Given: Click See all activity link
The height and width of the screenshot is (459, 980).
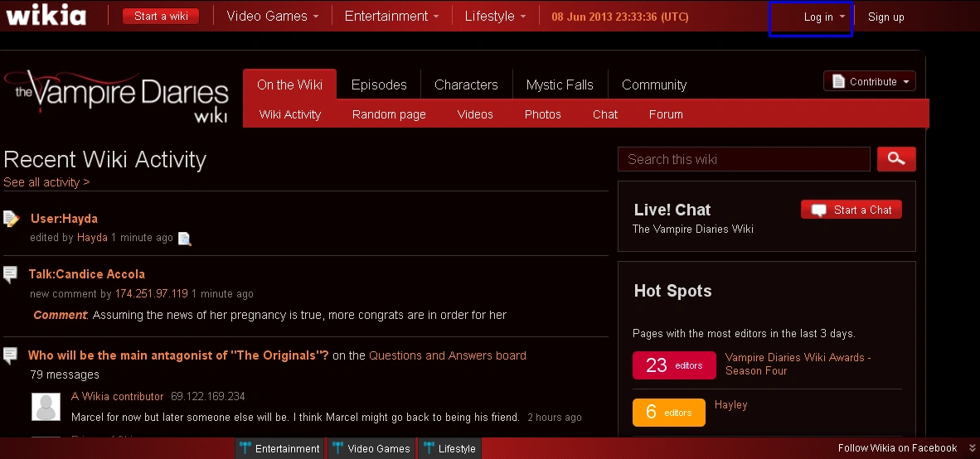Looking at the screenshot, I should [46, 182].
